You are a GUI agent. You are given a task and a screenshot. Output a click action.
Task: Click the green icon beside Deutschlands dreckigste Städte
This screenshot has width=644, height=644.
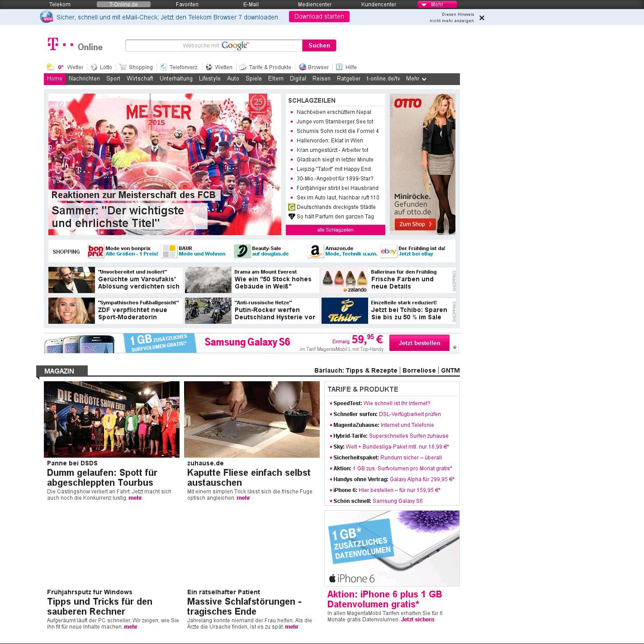point(292,207)
